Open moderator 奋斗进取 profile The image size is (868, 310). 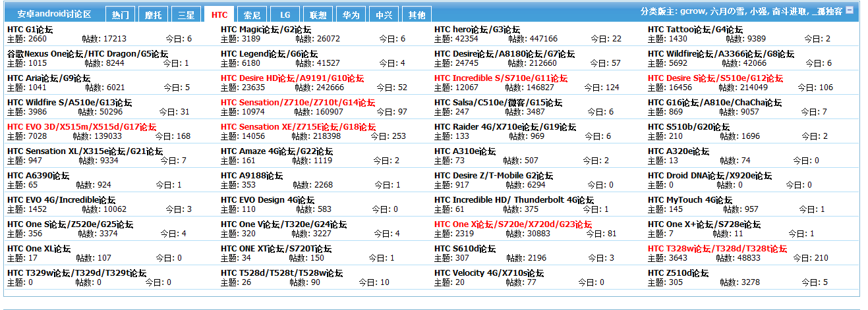788,11
